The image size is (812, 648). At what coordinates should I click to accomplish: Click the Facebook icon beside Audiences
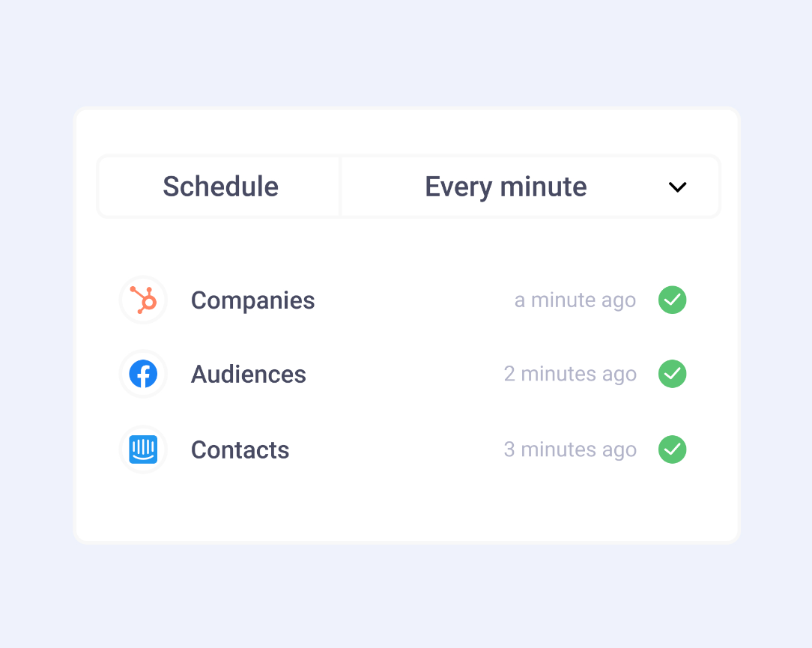coord(143,374)
